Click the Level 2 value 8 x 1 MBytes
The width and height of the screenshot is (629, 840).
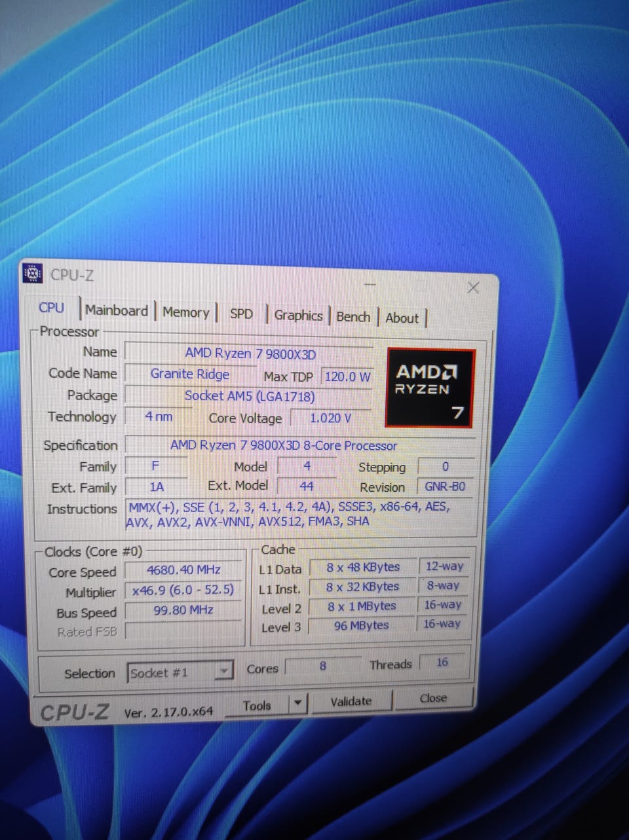pyautogui.click(x=362, y=606)
